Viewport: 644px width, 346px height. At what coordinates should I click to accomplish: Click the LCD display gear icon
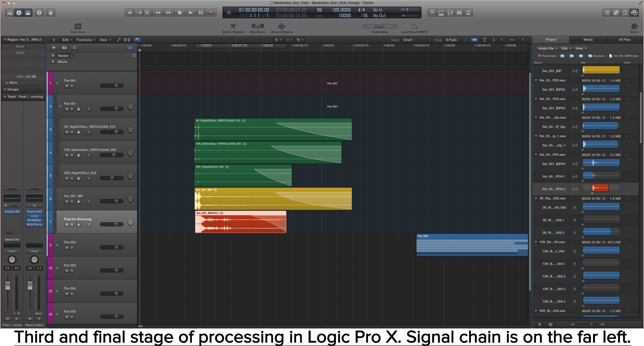[229, 13]
